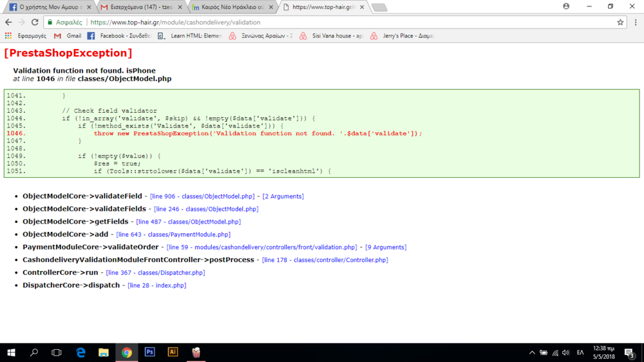Viewport: 644px width, 362px height.
Task: Click Chrome icon in the taskbar
Action: click(126, 352)
